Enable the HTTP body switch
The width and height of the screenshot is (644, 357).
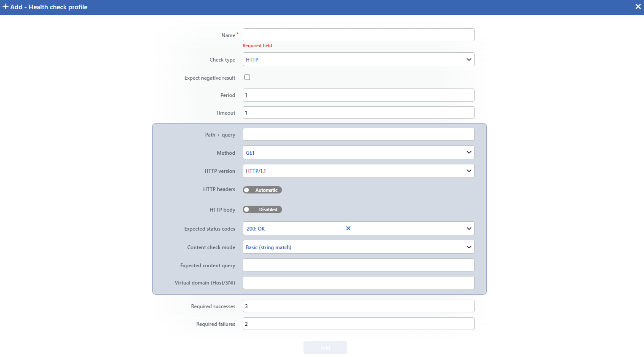(262, 209)
